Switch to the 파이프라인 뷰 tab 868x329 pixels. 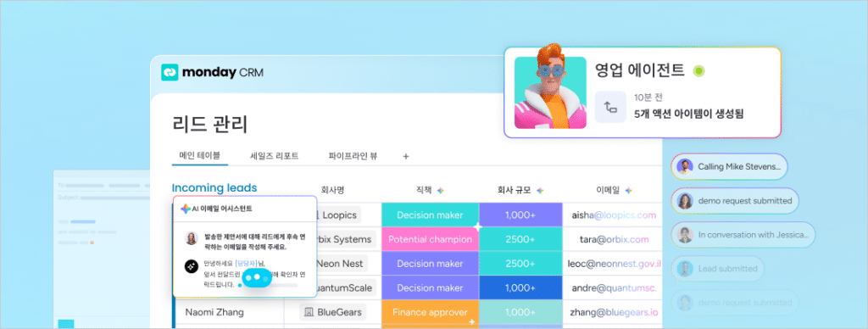[x=353, y=156]
